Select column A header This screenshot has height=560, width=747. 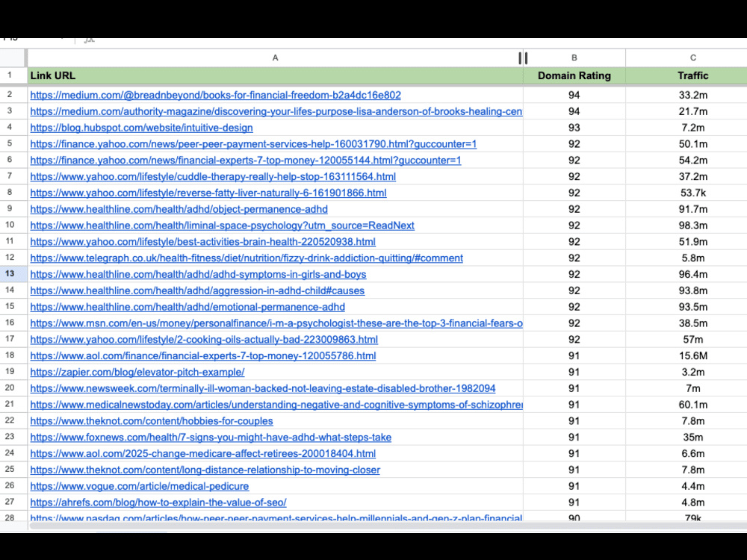click(x=275, y=57)
